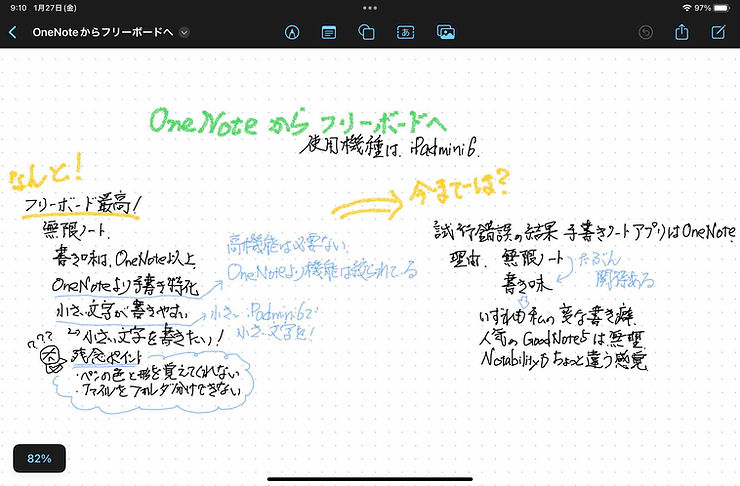Screen dimensions: 740x486
Task: Go back with the blue chevron
Action: pos(13,32)
